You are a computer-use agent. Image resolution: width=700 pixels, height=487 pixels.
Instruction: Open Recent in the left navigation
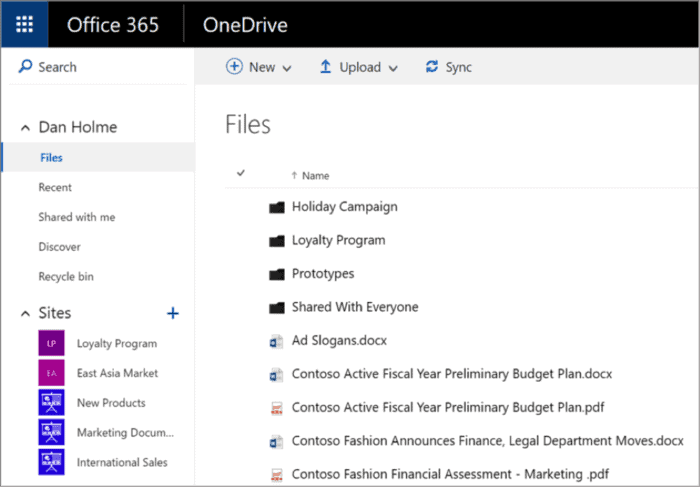(x=55, y=187)
